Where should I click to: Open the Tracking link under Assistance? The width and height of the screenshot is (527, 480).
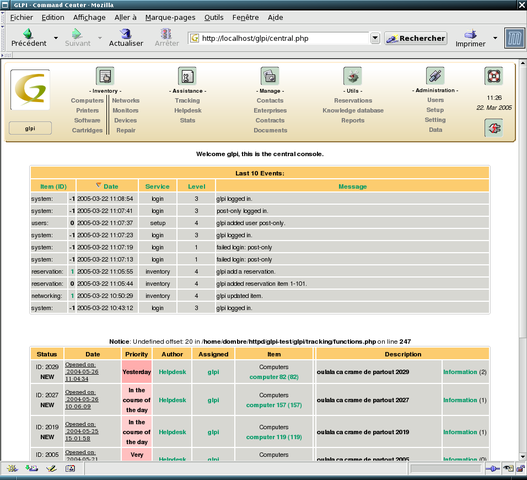(x=187, y=101)
